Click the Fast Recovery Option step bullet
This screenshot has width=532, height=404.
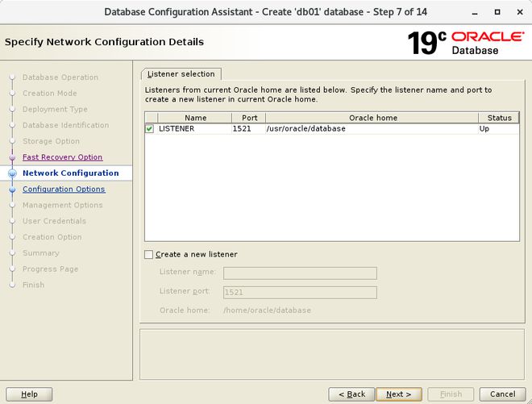tap(13, 157)
